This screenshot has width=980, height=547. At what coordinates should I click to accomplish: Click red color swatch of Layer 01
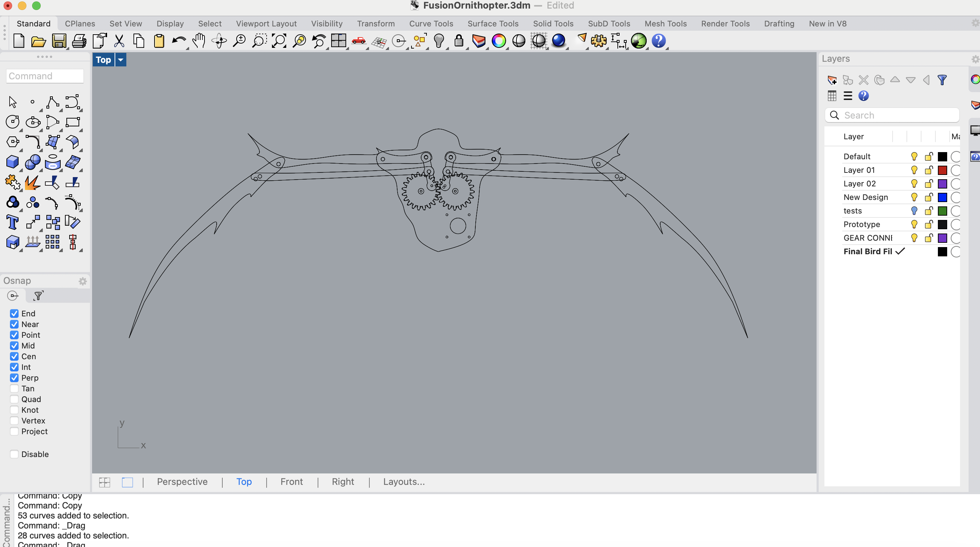(942, 170)
